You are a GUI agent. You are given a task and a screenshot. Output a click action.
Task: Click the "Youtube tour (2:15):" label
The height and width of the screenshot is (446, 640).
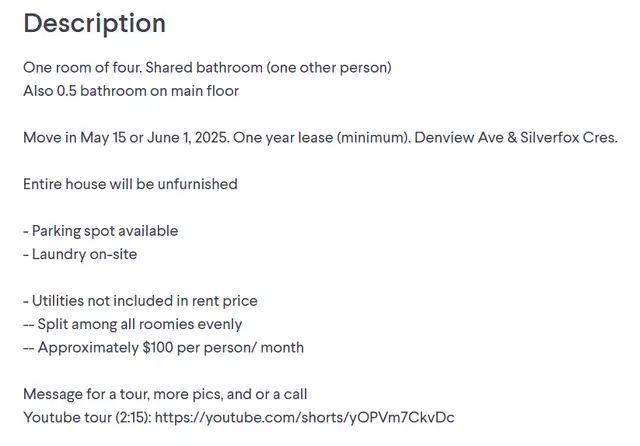(87, 417)
